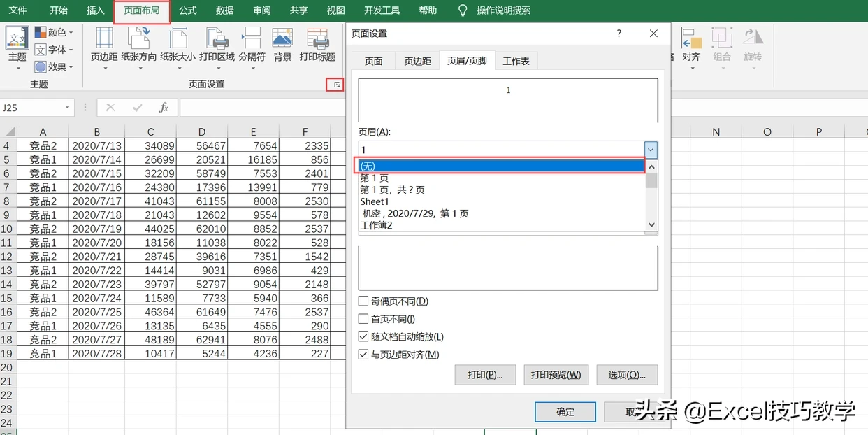Open the 纸张方向 orientation menu
This screenshot has width=868, height=435.
[138, 48]
